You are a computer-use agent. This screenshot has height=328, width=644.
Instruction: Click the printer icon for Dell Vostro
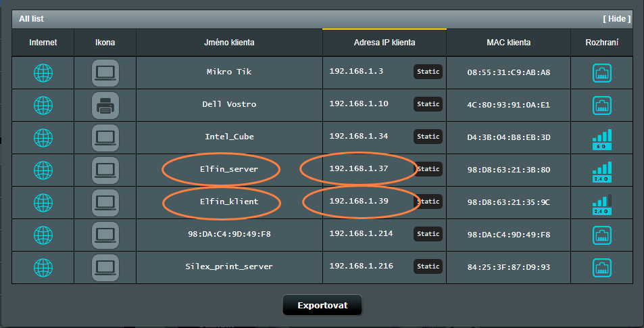(x=105, y=105)
